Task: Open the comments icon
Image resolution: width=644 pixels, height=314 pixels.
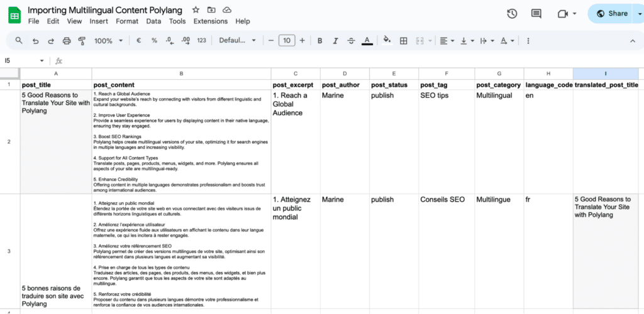Action: [x=536, y=14]
